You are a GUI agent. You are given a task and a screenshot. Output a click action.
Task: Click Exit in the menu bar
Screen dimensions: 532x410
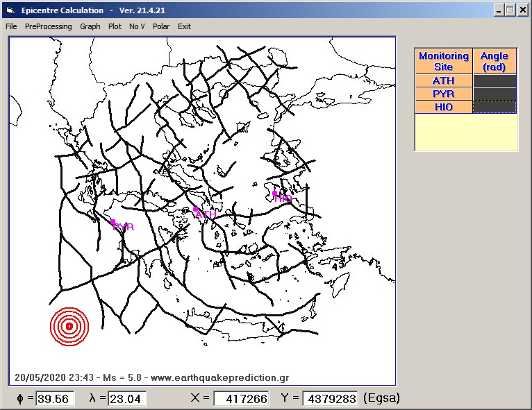(184, 26)
